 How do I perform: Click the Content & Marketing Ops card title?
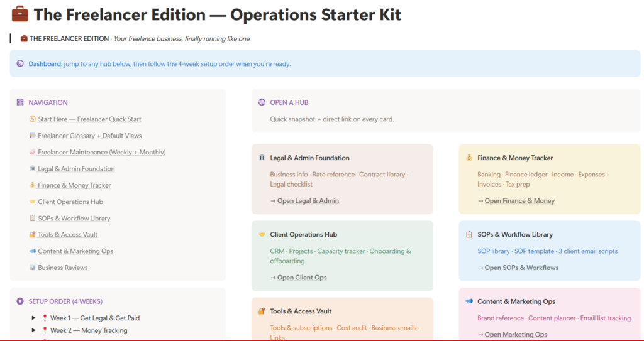point(516,301)
